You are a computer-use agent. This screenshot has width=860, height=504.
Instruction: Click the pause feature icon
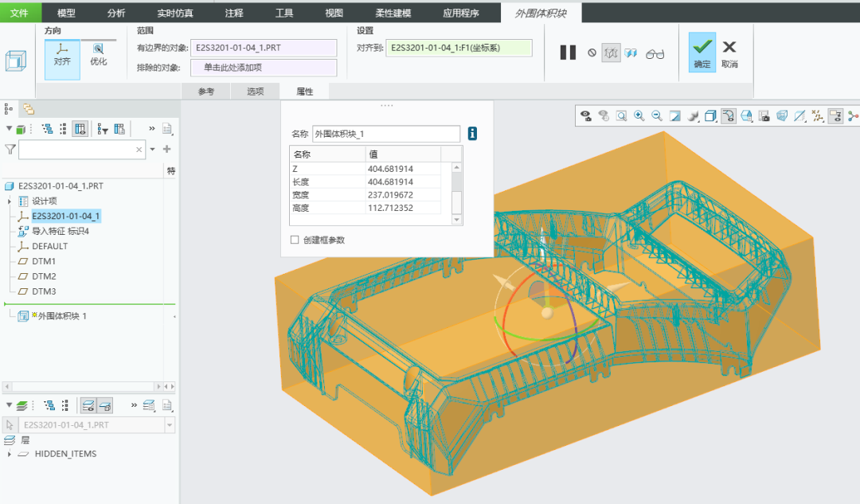pos(568,53)
